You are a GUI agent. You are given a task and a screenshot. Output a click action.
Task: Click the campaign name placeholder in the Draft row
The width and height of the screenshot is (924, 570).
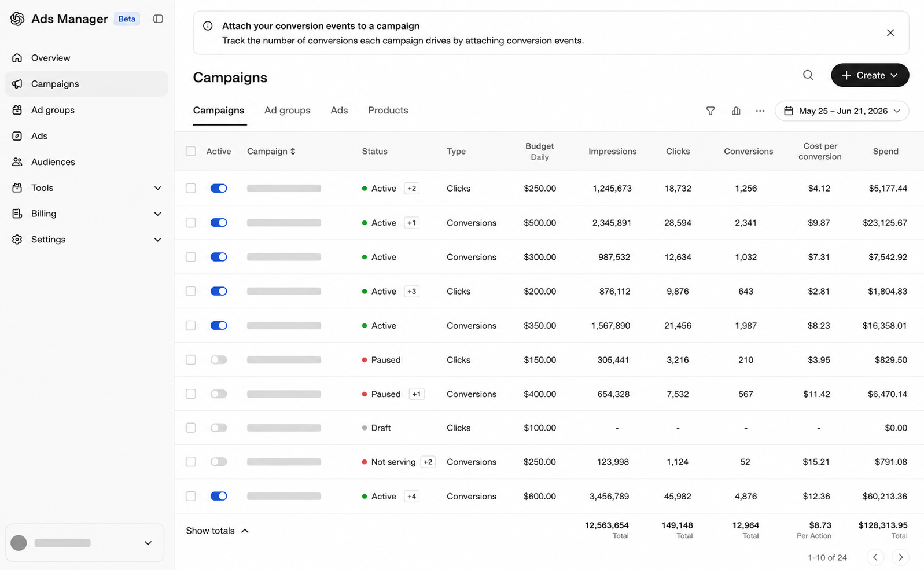[x=284, y=428]
